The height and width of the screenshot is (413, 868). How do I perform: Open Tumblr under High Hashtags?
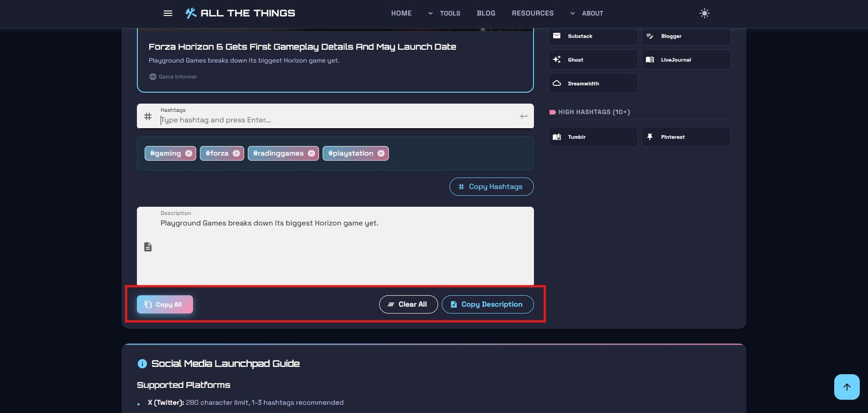point(592,136)
